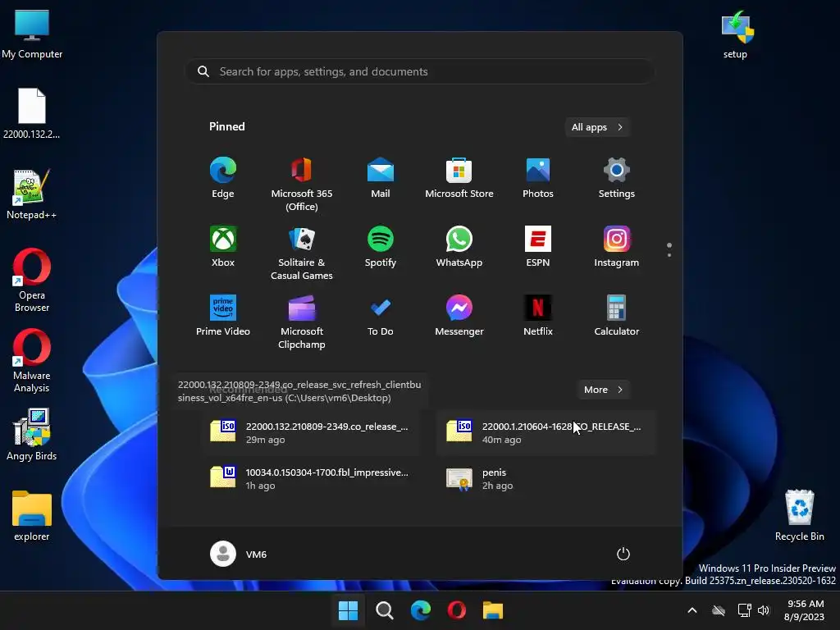The height and width of the screenshot is (630, 840).
Task: Open recommended file 22000.132.210809-2349.co_release
Action: (313, 433)
